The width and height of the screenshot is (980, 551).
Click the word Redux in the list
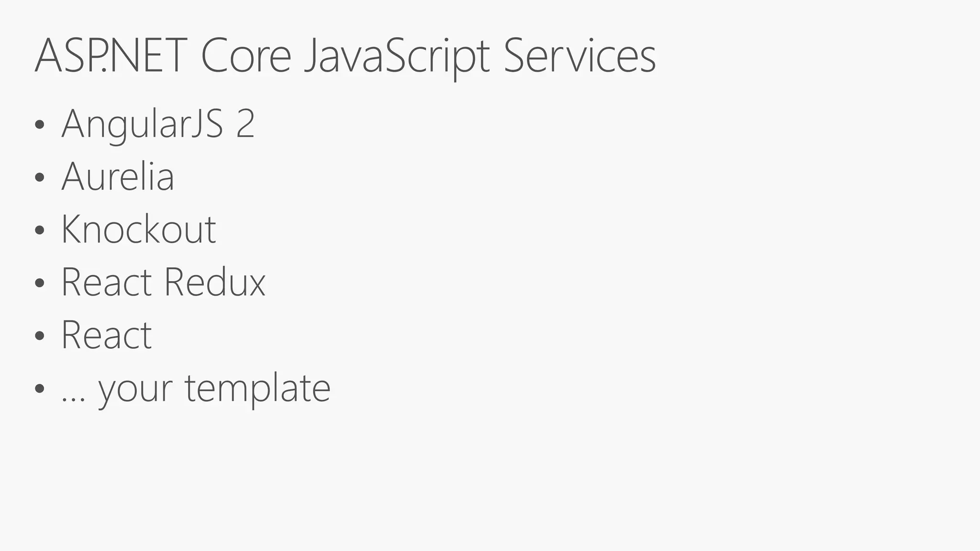point(214,282)
